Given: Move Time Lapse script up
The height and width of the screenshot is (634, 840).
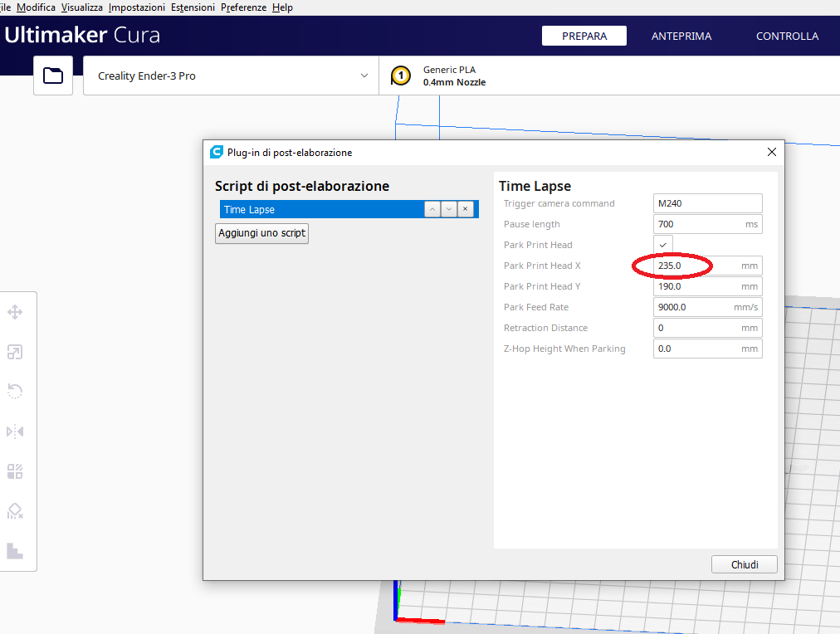Looking at the screenshot, I should click(x=432, y=209).
